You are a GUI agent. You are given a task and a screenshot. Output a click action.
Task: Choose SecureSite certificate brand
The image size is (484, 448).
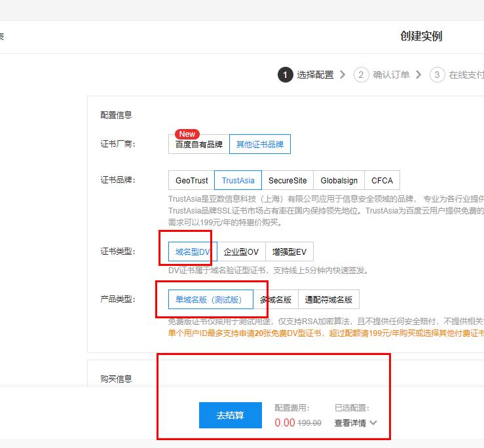288,181
